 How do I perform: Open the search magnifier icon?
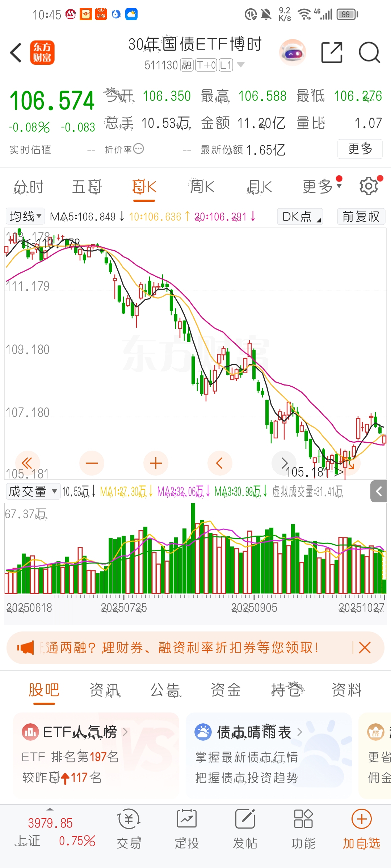(369, 52)
